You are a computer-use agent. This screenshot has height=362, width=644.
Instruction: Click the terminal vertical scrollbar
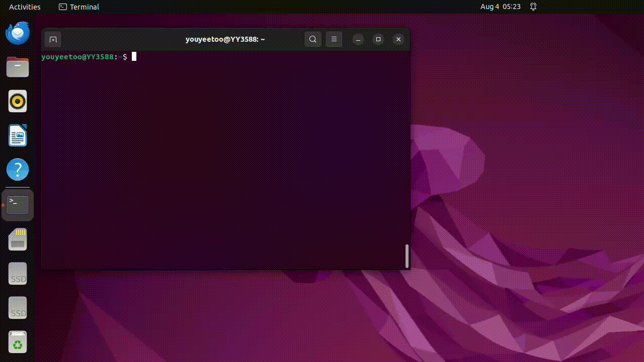coord(407,256)
